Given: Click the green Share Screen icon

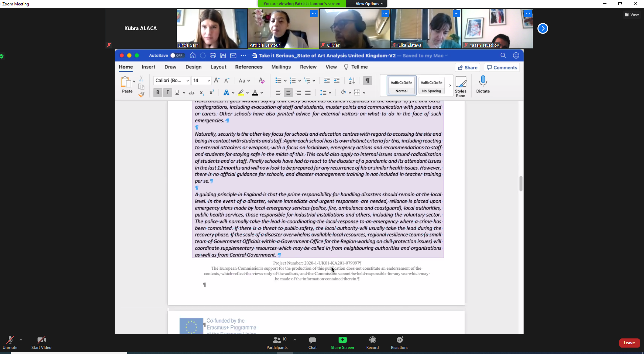Looking at the screenshot, I should (342, 340).
